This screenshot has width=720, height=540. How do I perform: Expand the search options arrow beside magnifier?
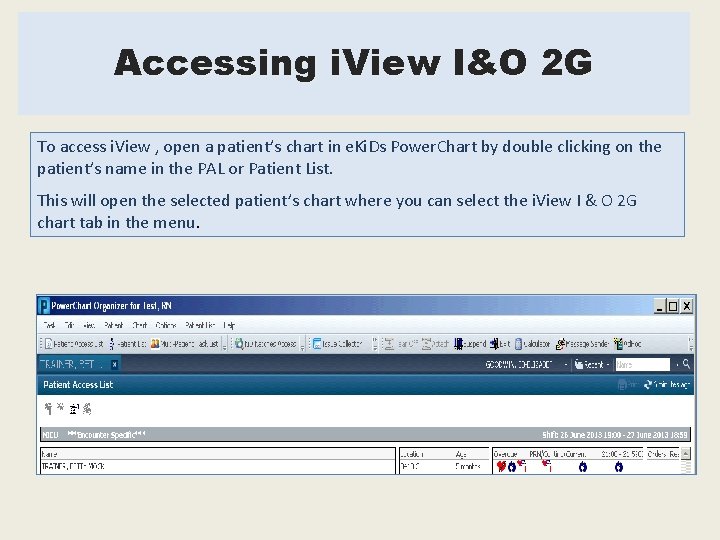click(x=677, y=365)
